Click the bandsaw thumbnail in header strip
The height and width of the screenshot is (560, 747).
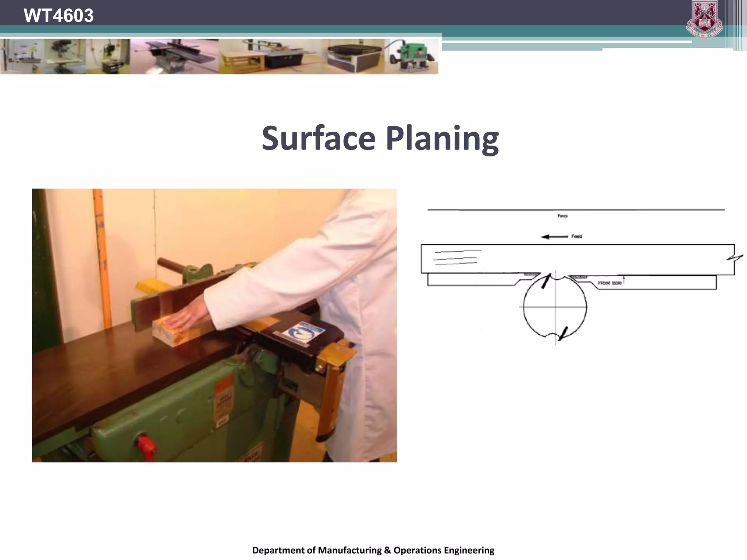[x=22, y=57]
